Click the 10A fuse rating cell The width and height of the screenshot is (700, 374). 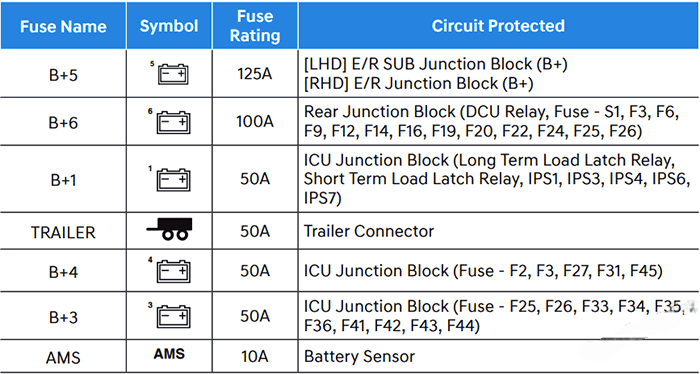coord(255,356)
